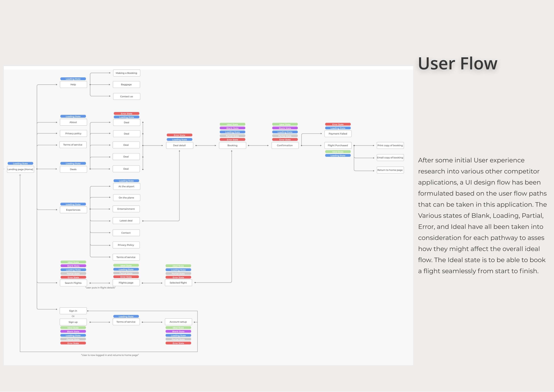Select the Flight Purchased node
554x392 pixels.
click(338, 145)
